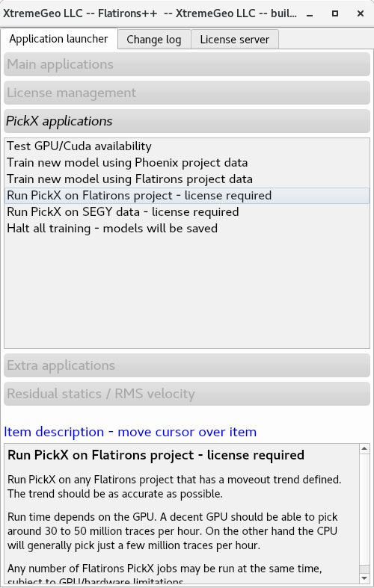Image resolution: width=374 pixels, height=588 pixels.
Task: Close the Flatirons++ launcher window
Action: pos(361,13)
